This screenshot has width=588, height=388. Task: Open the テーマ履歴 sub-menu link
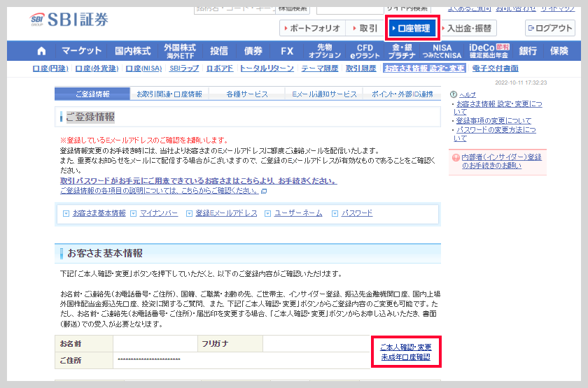319,69
